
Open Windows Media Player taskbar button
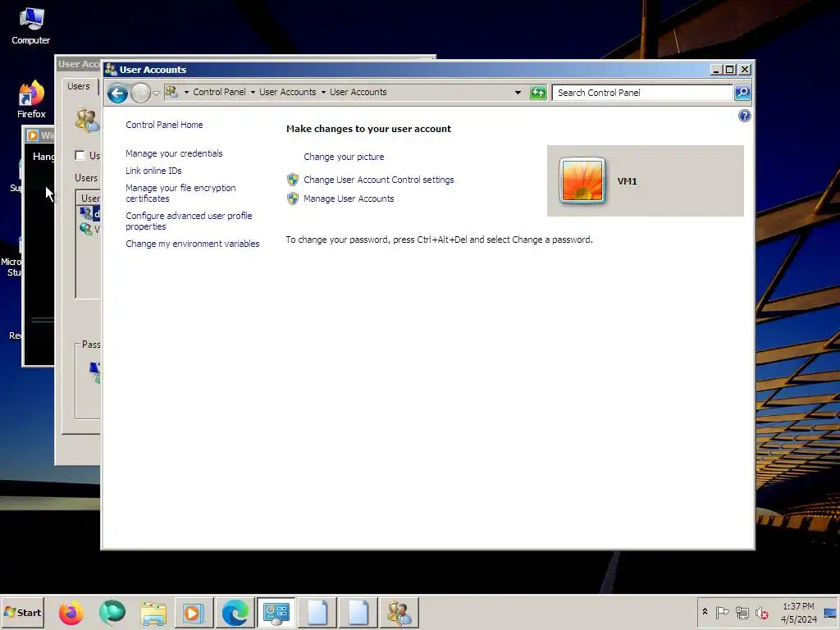tap(194, 613)
